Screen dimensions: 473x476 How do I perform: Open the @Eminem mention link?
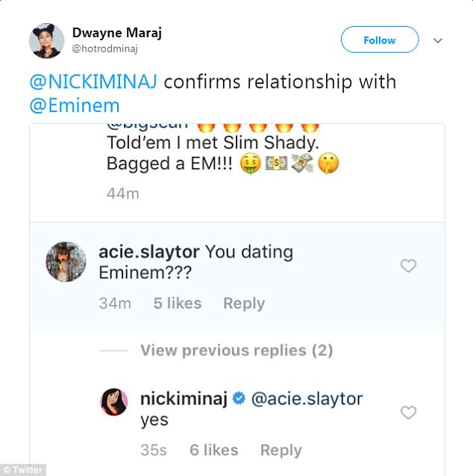pos(70,107)
